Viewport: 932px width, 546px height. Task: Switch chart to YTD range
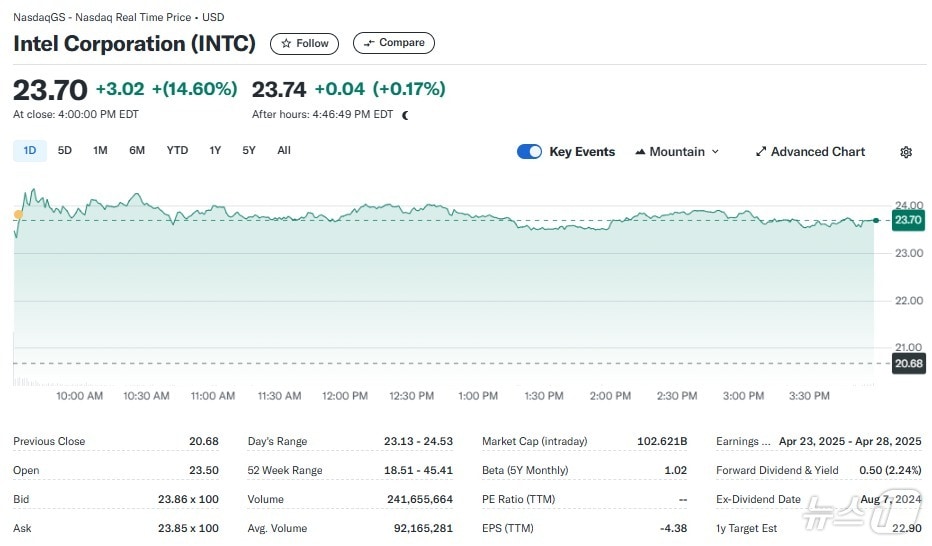tap(177, 151)
